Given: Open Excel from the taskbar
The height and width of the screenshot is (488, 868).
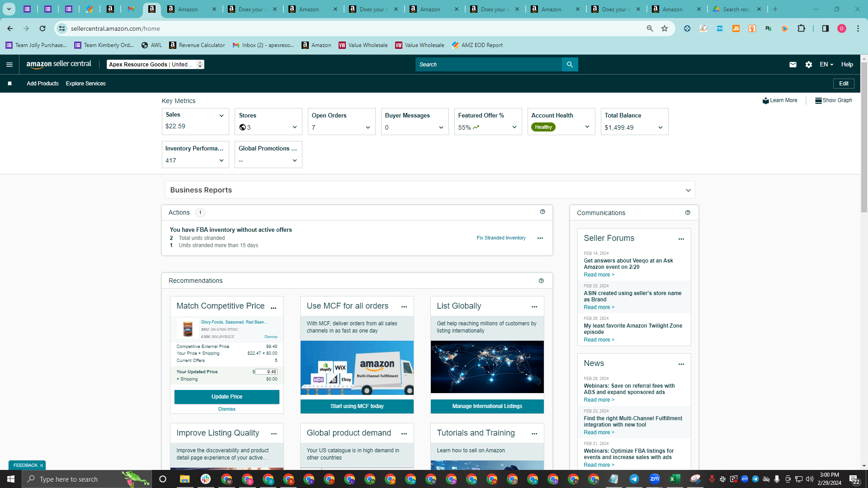Looking at the screenshot, I should 675,479.
